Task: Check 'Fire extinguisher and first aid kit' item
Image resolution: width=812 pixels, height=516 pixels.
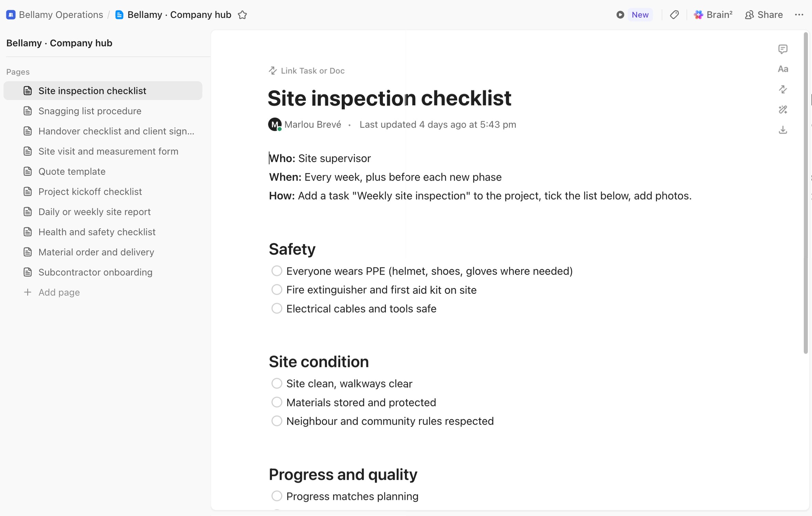Action: (x=277, y=290)
